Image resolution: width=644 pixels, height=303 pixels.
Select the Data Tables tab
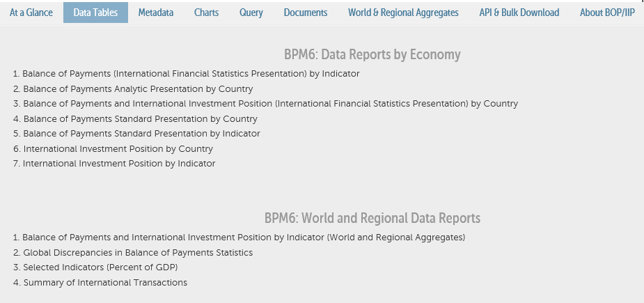tap(95, 13)
